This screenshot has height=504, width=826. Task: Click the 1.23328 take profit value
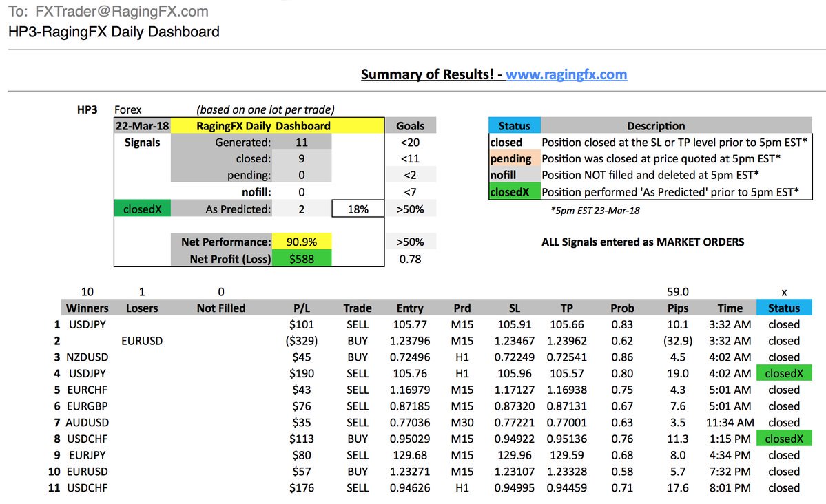click(x=567, y=472)
